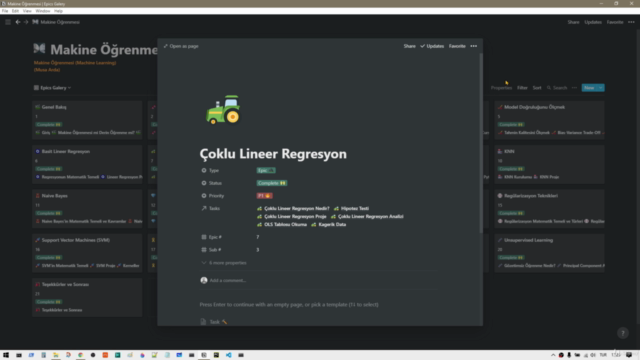
Task: Open the top-bar three-dot page menu
Action: coord(631,22)
